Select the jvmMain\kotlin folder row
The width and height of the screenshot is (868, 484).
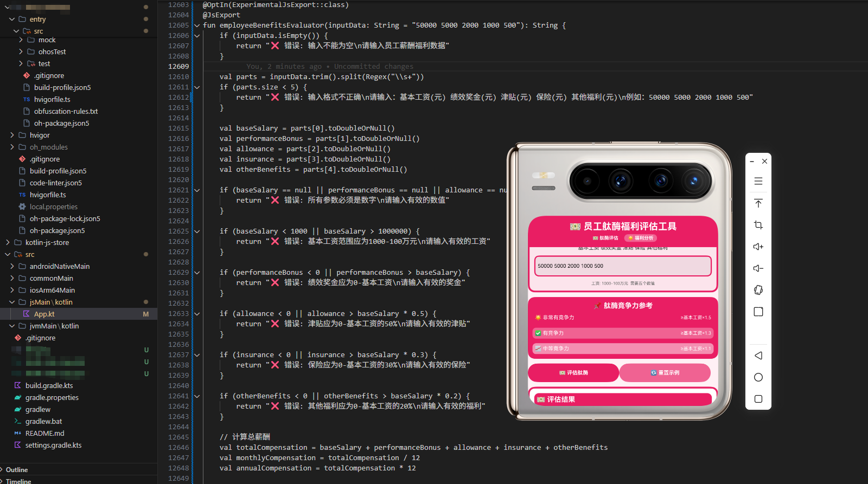click(x=79, y=326)
